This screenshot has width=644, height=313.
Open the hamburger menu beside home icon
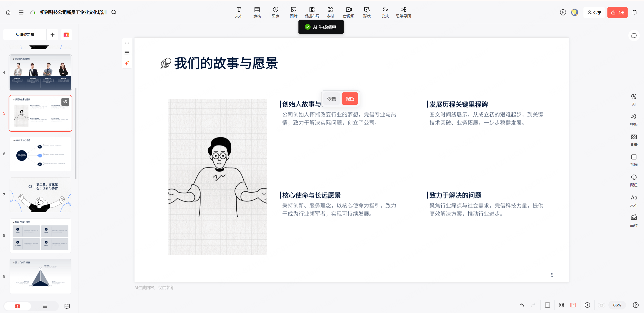(21, 12)
